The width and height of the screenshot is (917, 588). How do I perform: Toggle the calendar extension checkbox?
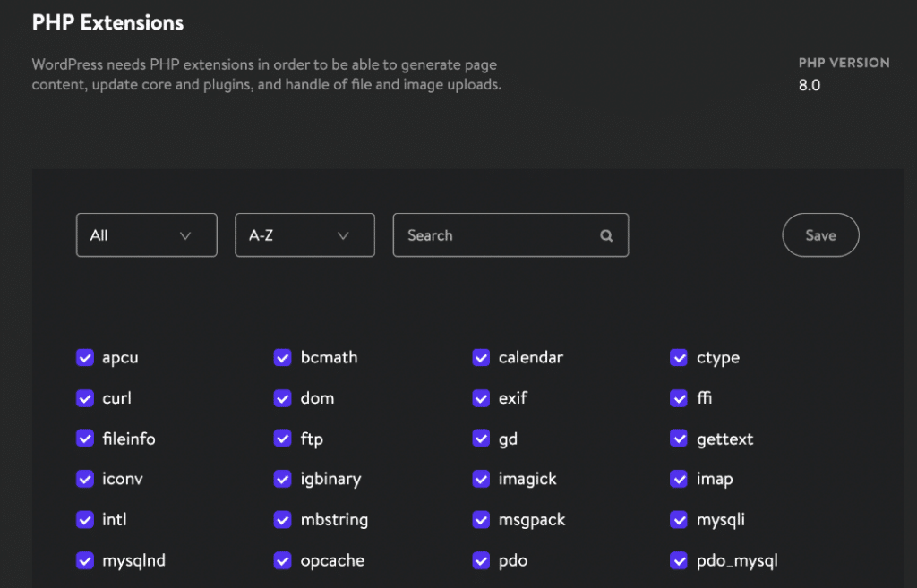(x=481, y=357)
